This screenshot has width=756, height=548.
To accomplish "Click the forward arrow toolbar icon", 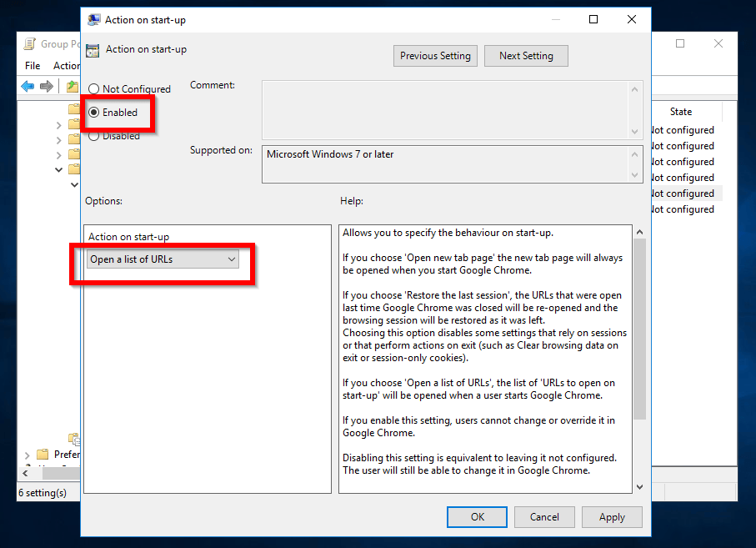I will [x=47, y=87].
